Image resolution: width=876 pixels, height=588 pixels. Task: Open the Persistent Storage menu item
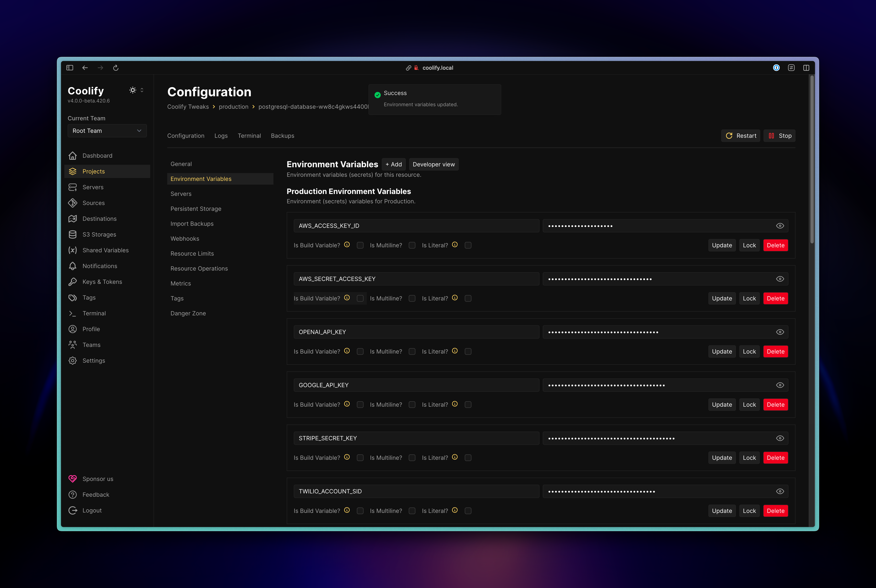[x=196, y=209]
